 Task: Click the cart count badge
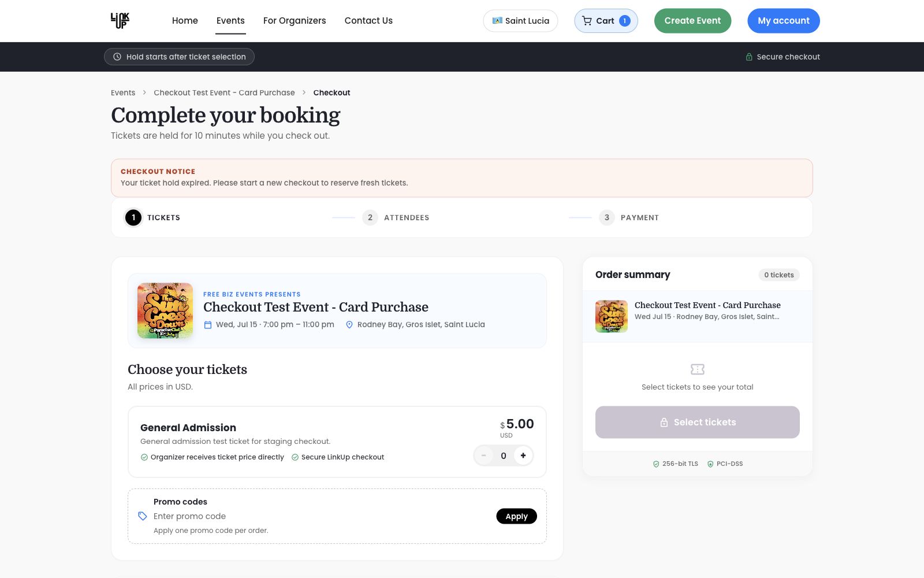[624, 21]
